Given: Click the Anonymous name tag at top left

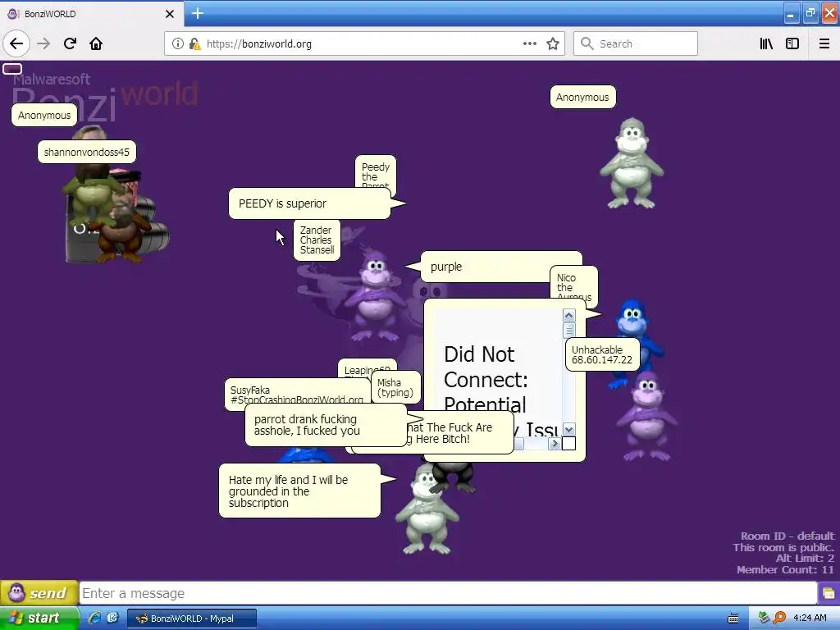Looking at the screenshot, I should 44,115.
